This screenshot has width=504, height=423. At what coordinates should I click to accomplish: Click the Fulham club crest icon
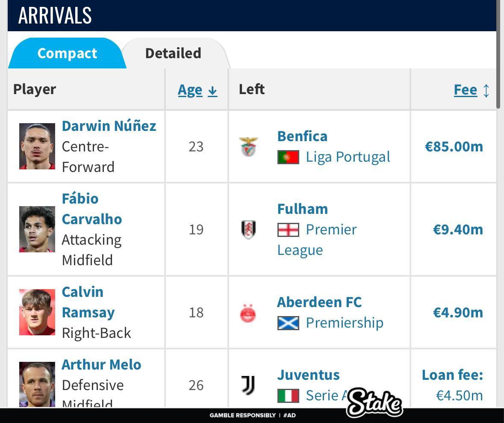(248, 229)
